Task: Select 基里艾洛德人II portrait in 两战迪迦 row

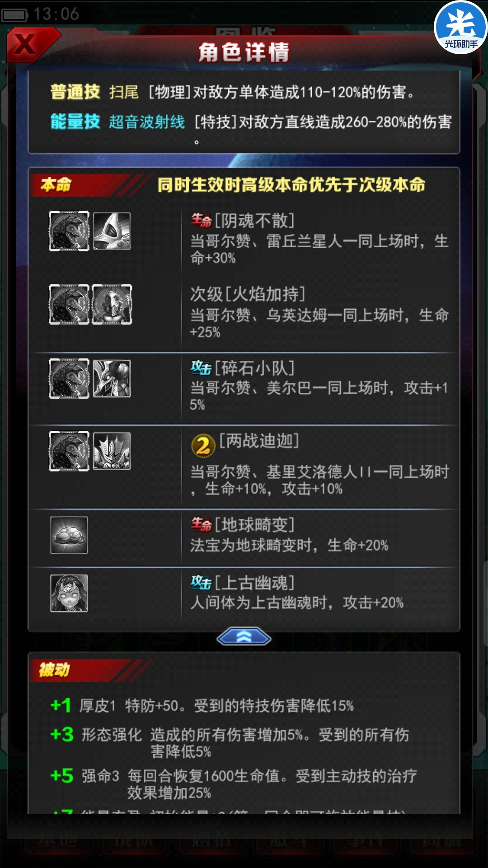Action: pos(112,451)
